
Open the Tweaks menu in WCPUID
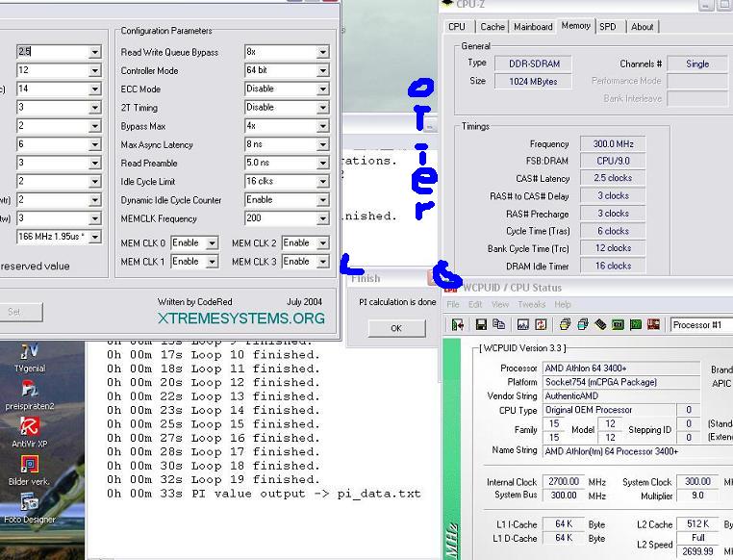pyautogui.click(x=532, y=304)
